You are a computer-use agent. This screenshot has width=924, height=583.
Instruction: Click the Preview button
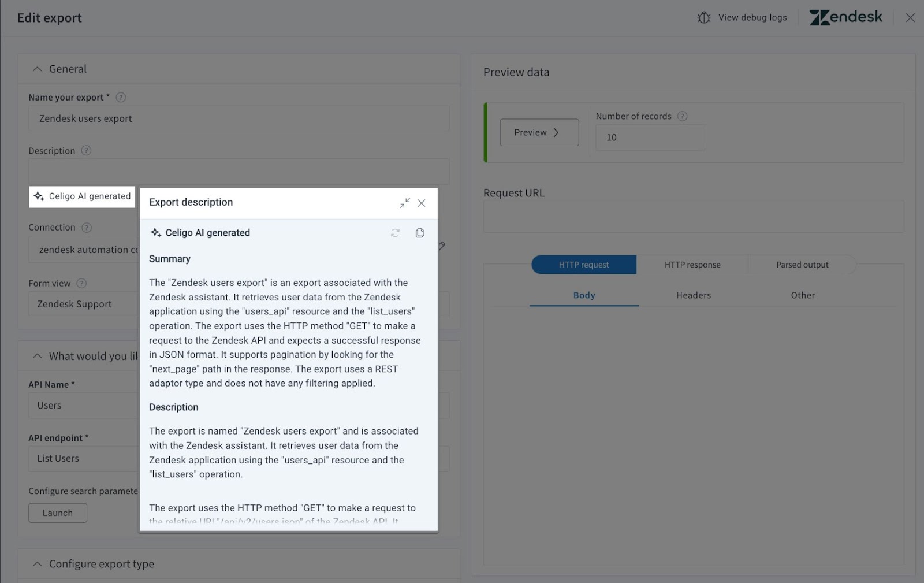538,132
